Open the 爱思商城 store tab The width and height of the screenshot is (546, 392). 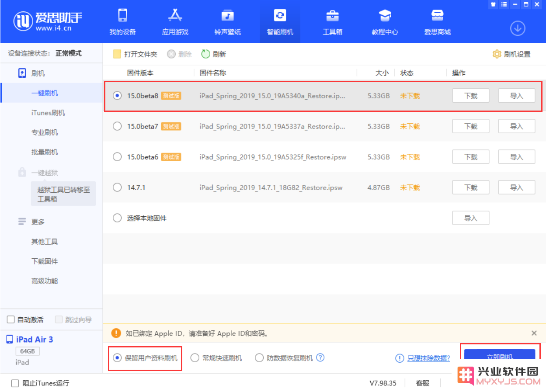[437, 22]
